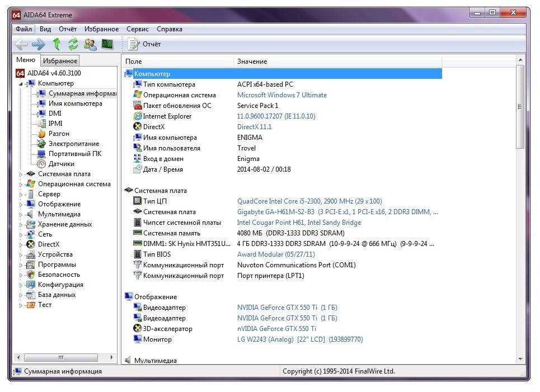
Task: Open the Отчёт menu in menu bar
Action: click(x=68, y=29)
